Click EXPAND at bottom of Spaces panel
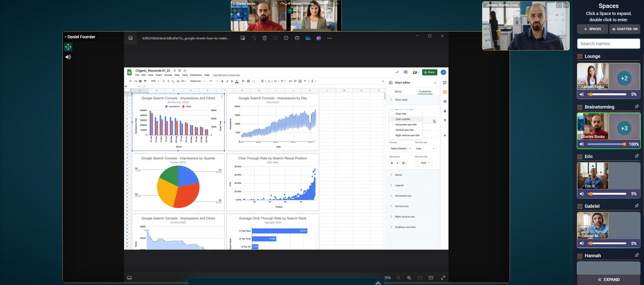The width and height of the screenshot is (644, 285). [608, 279]
